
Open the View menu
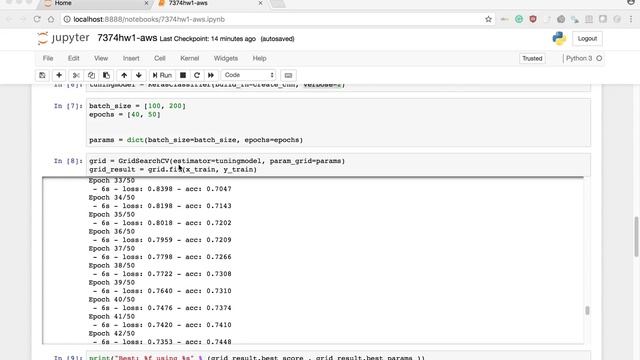pyautogui.click(x=101, y=58)
